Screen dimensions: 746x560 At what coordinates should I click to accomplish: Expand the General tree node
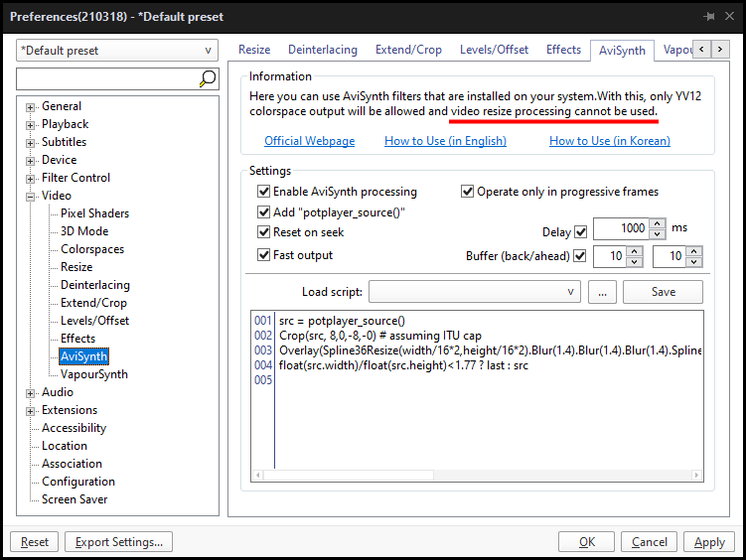pyautogui.click(x=30, y=107)
